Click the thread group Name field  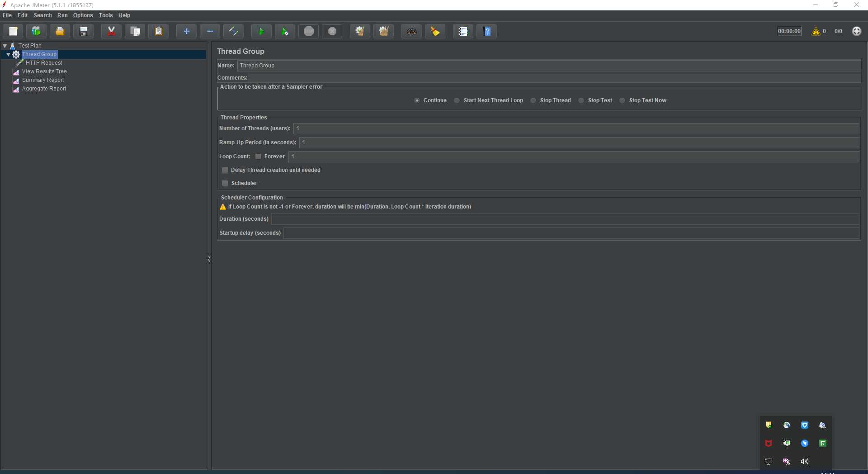coord(549,66)
